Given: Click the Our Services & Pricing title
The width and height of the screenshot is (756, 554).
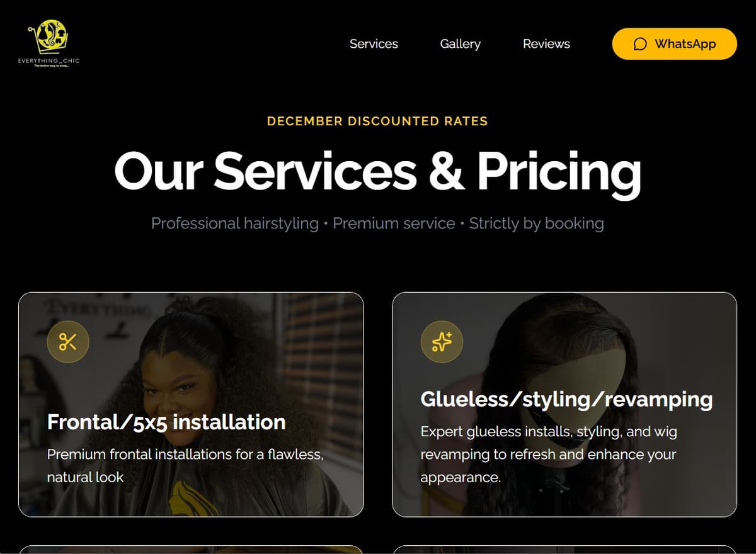Looking at the screenshot, I should click(377, 171).
